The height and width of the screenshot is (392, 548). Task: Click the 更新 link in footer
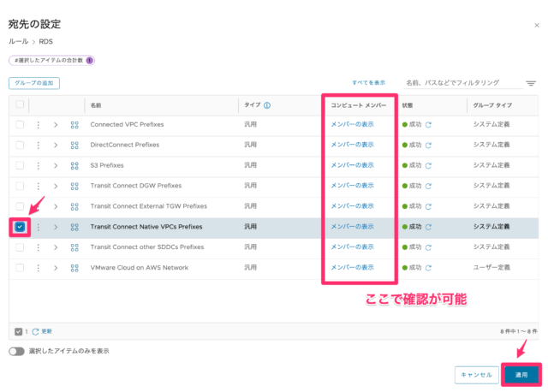(x=46, y=331)
